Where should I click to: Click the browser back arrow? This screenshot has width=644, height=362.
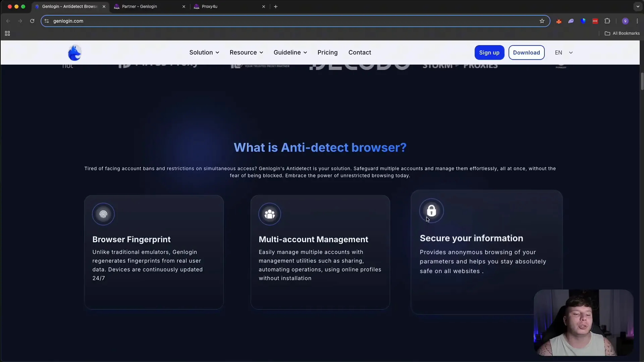(x=8, y=21)
